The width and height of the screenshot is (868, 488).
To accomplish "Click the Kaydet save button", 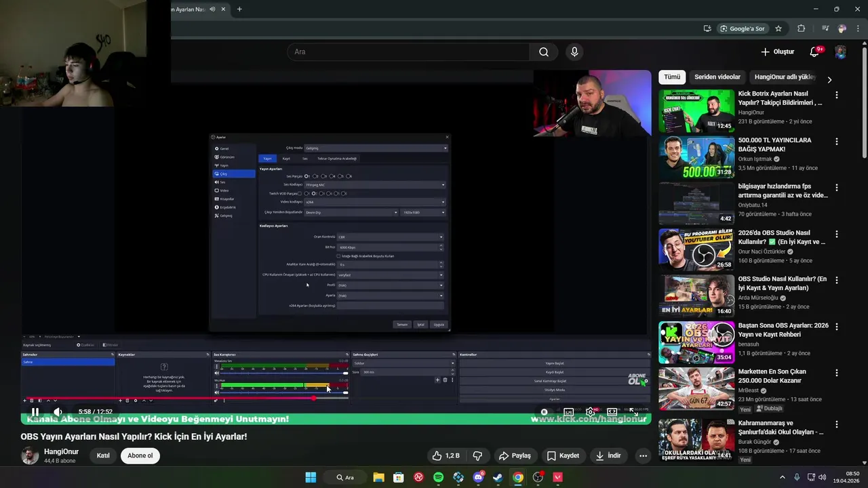I will (x=563, y=455).
